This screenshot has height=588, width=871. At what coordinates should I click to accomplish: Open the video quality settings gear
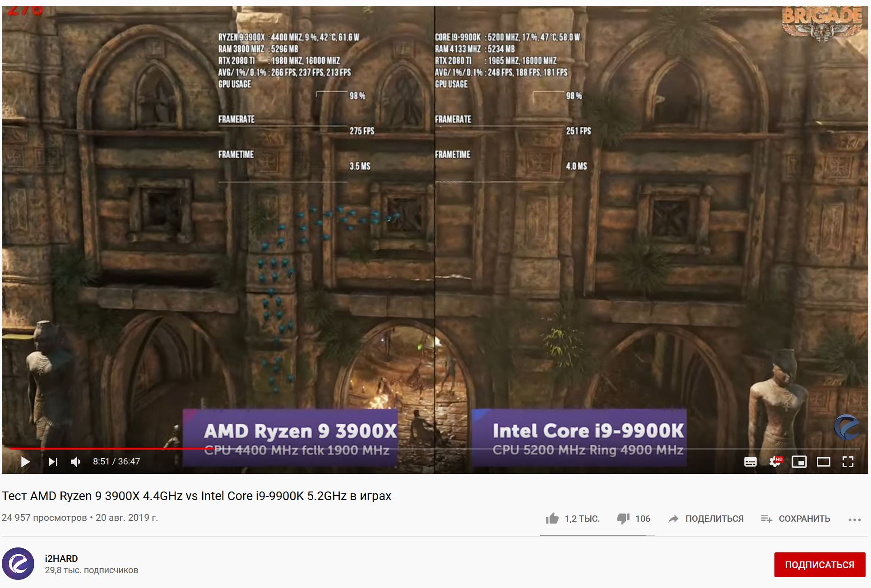[x=775, y=462]
